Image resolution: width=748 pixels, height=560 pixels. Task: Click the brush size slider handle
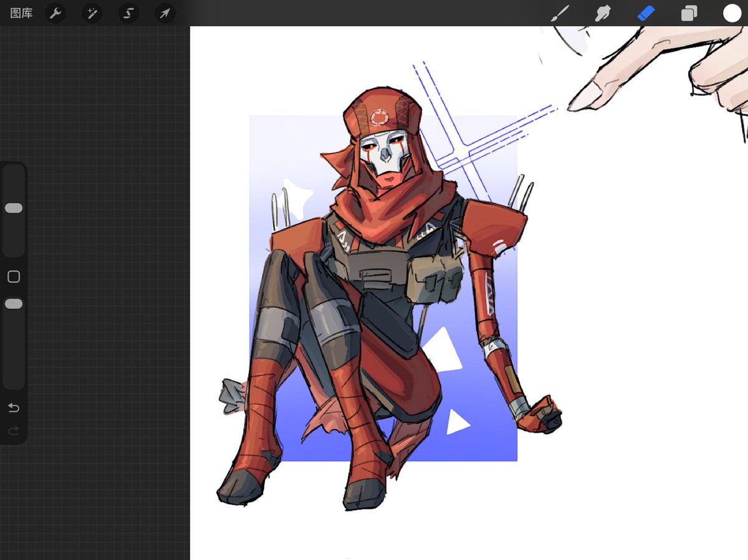[x=14, y=208]
